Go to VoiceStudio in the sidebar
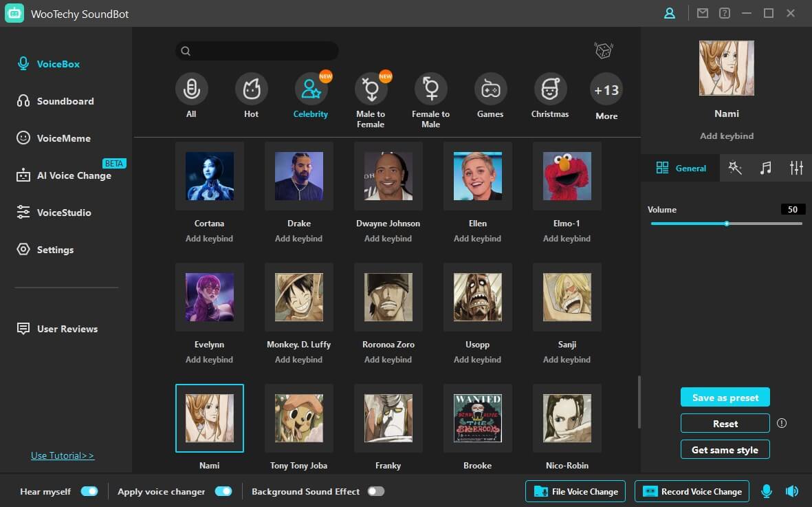812x507 pixels. [x=63, y=213]
